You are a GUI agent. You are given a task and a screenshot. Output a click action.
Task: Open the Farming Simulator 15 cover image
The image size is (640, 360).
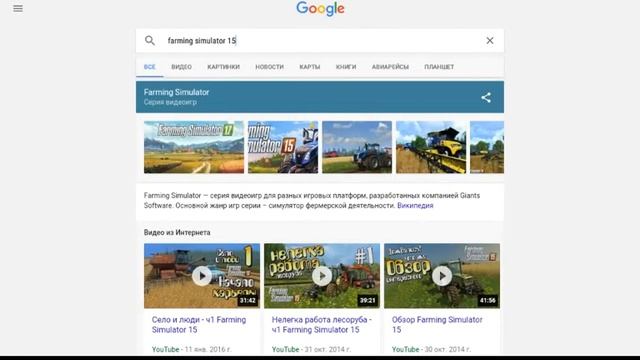pyautogui.click(x=283, y=147)
